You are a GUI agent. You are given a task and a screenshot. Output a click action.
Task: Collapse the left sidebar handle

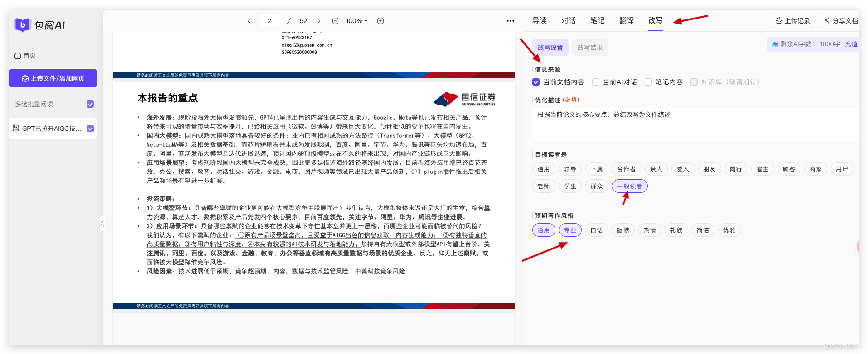pos(102,223)
